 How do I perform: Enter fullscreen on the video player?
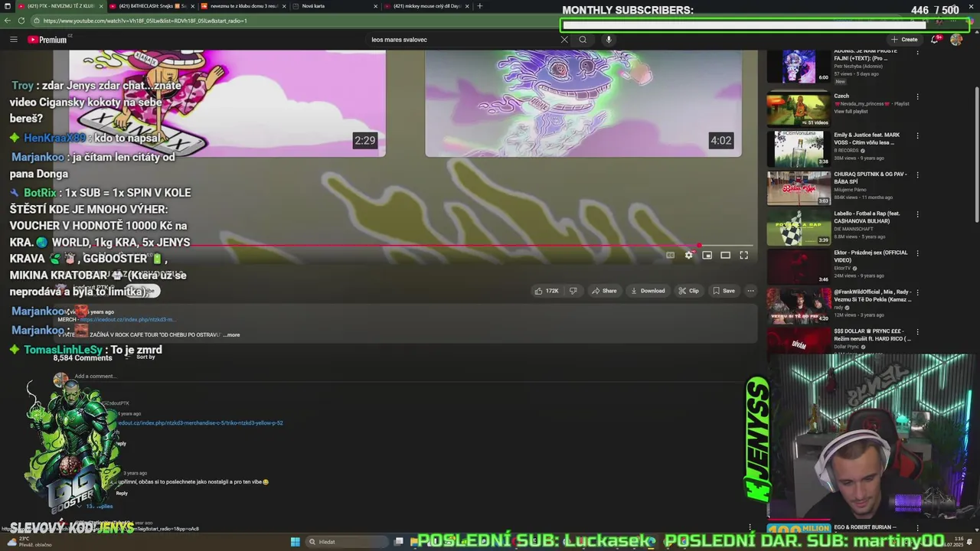pos(743,255)
